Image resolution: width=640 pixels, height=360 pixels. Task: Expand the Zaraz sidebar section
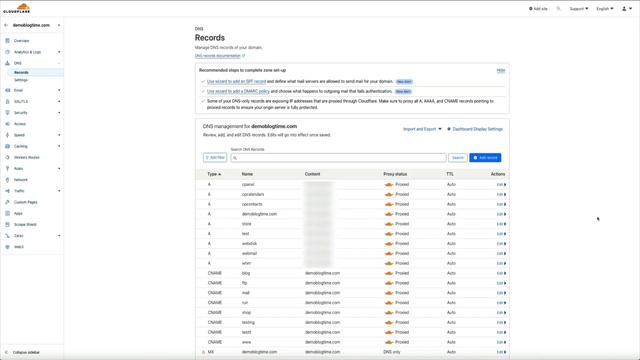[x=59, y=236]
